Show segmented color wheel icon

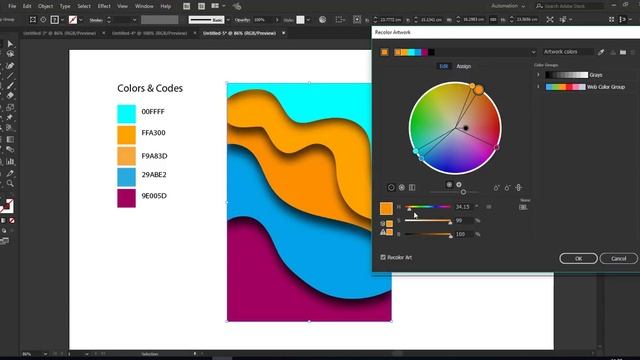click(402, 187)
